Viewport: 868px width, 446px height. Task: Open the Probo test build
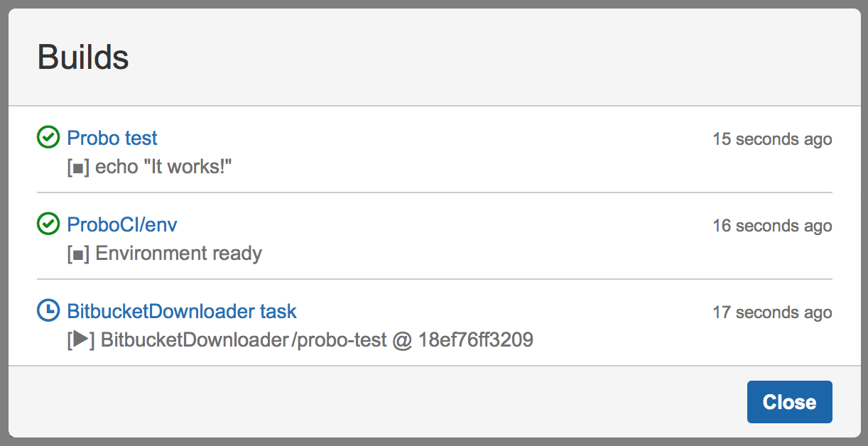pos(112,138)
